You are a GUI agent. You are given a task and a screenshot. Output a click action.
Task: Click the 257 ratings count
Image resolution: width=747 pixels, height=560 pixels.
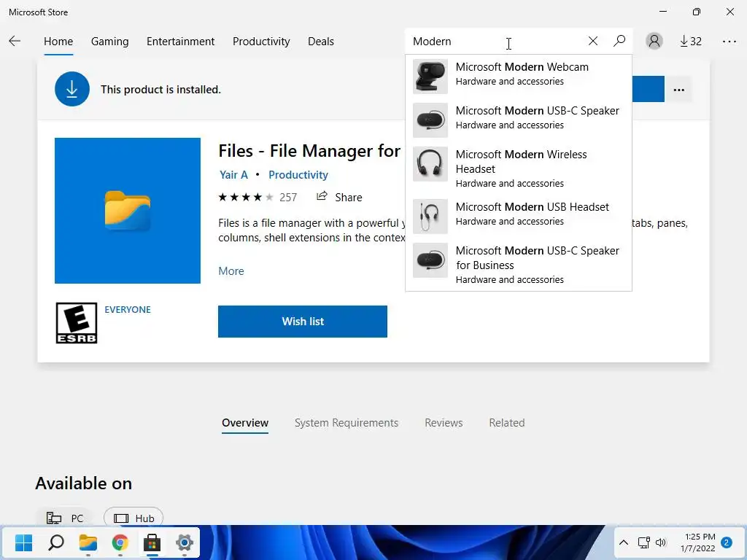(288, 197)
